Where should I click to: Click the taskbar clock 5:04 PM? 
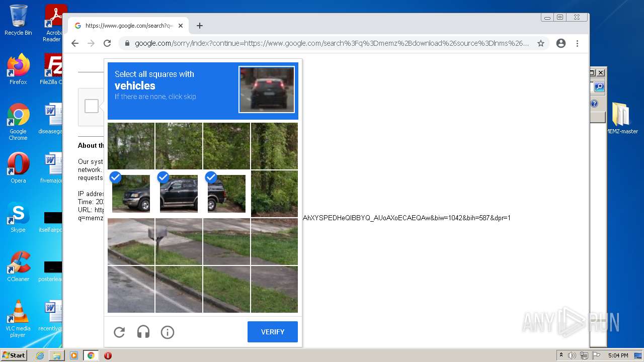pyautogui.click(x=618, y=355)
